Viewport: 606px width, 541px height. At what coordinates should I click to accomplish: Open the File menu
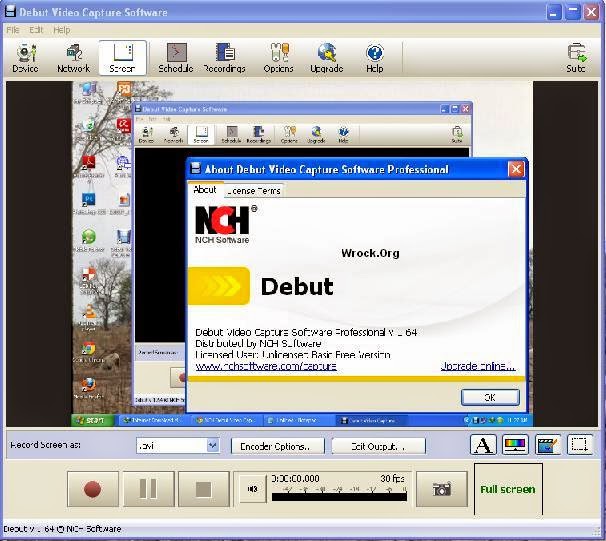coord(13,30)
